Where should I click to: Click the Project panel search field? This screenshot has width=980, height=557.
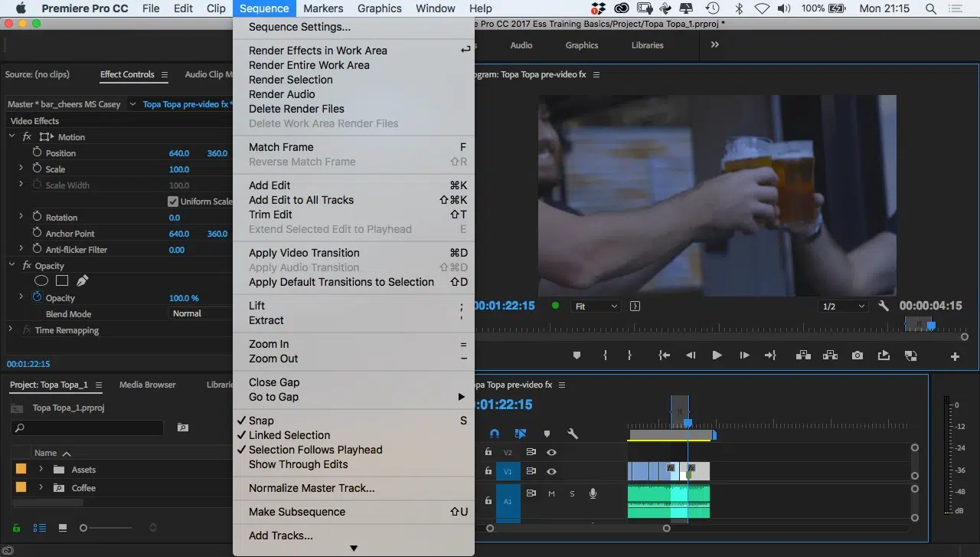pyautogui.click(x=88, y=428)
